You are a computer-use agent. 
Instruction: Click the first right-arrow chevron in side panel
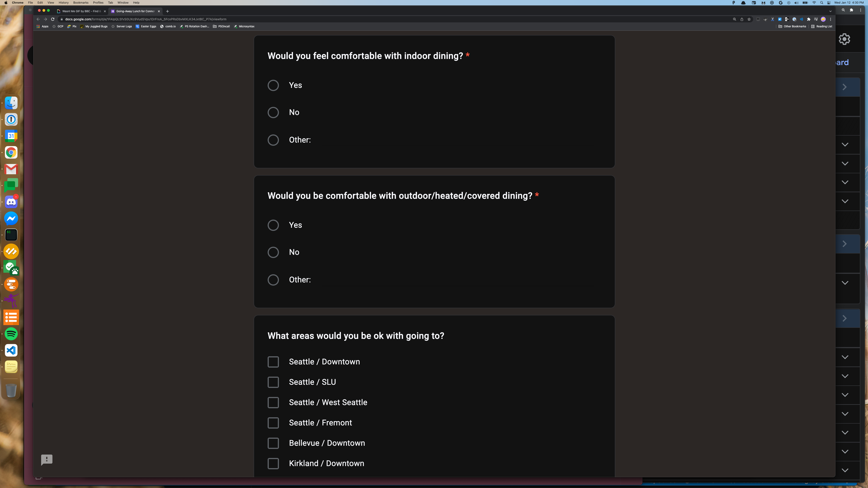point(844,87)
